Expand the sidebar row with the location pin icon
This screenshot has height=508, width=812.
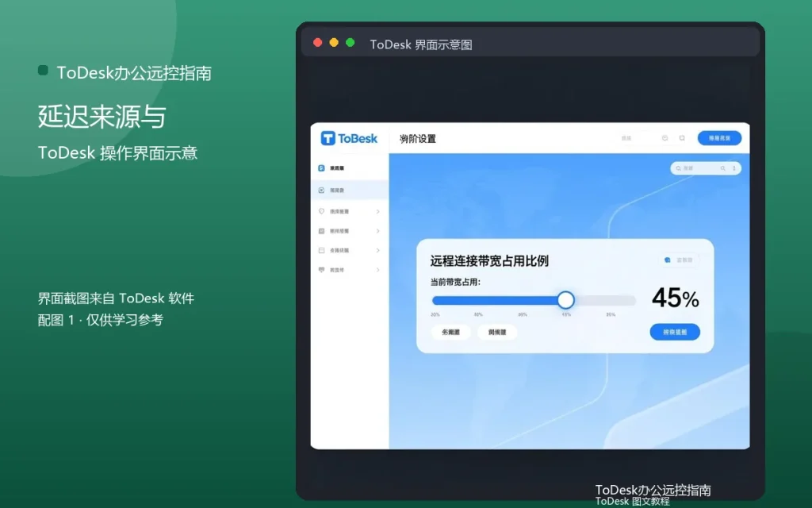click(x=378, y=211)
